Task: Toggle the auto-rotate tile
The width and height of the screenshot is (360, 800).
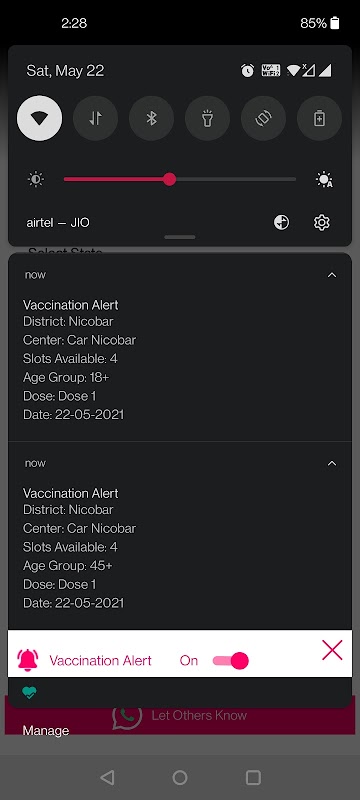Action: point(263,118)
